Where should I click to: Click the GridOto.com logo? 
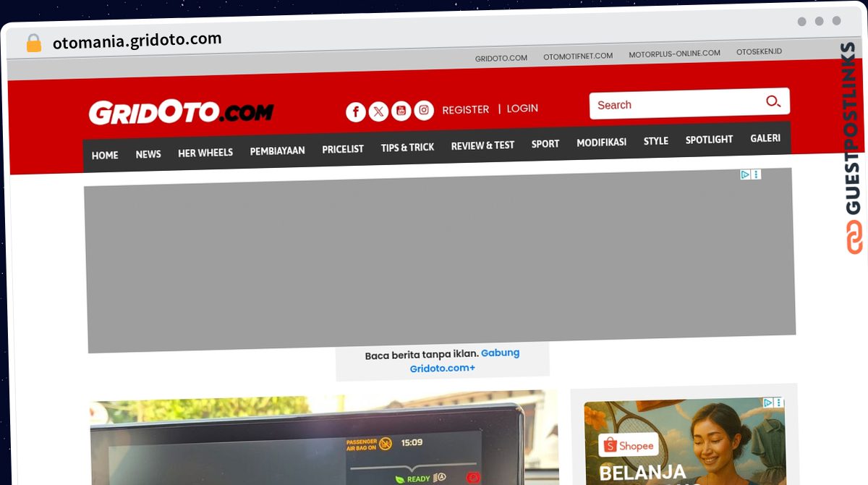181,112
